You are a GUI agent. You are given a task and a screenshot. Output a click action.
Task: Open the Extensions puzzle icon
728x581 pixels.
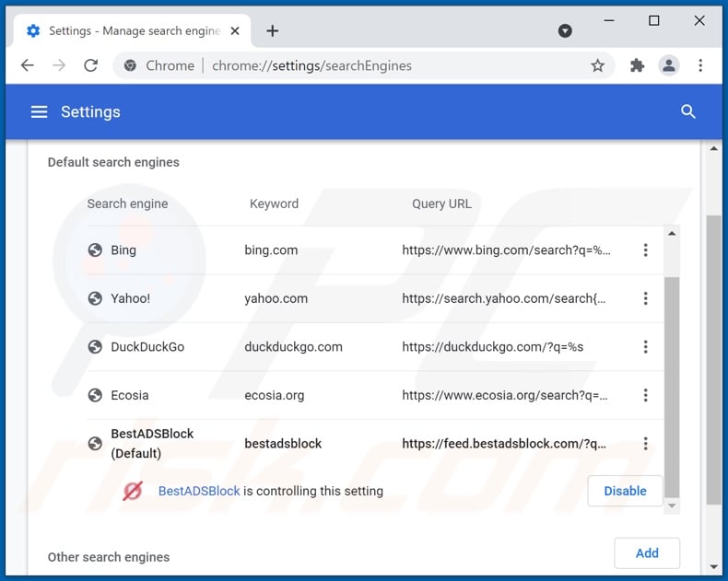637,65
